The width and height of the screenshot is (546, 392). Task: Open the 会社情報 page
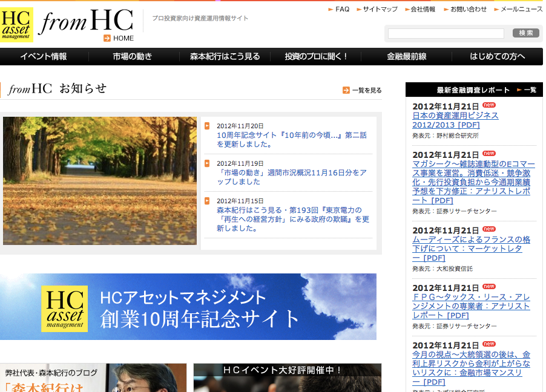[421, 9]
